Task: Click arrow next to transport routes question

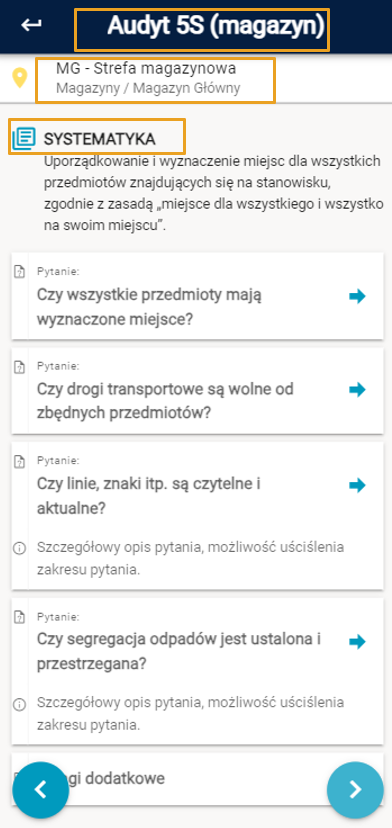Action: click(x=357, y=390)
